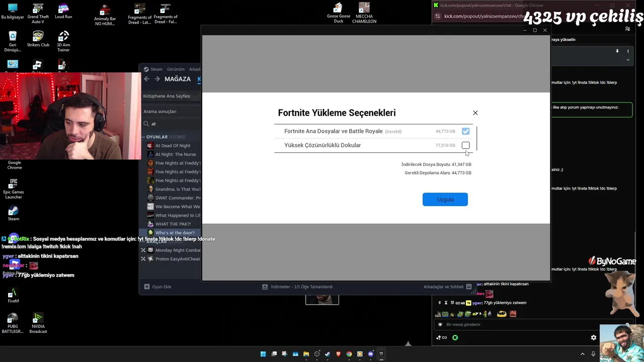Close the Fortnite Yükleme Seçenekleri dialog

[475, 113]
